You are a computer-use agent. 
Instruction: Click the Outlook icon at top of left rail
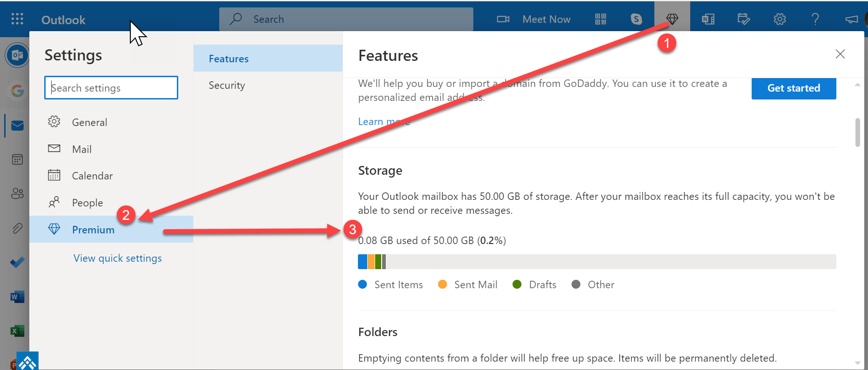(x=17, y=55)
